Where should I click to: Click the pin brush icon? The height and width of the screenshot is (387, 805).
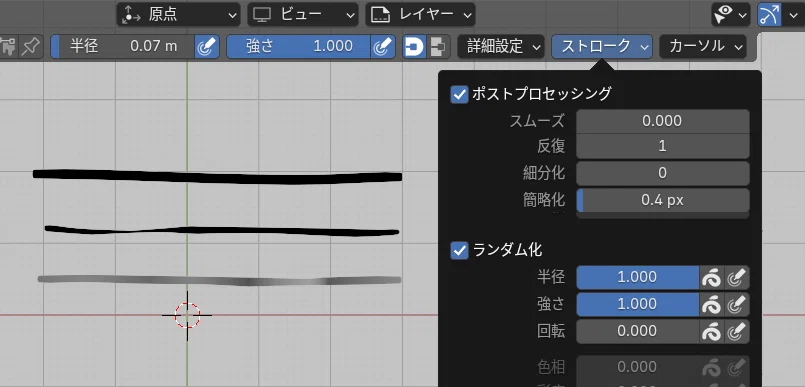[x=31, y=47]
